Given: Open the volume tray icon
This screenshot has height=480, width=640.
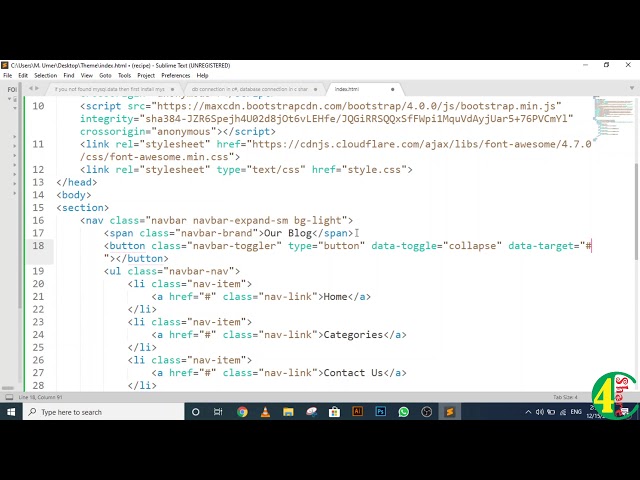Looking at the screenshot, I should tap(540, 412).
